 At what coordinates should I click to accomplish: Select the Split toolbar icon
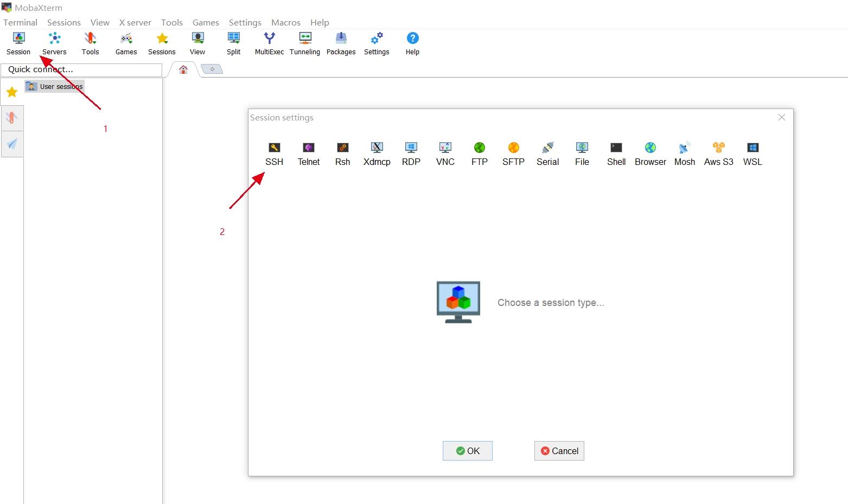point(233,44)
